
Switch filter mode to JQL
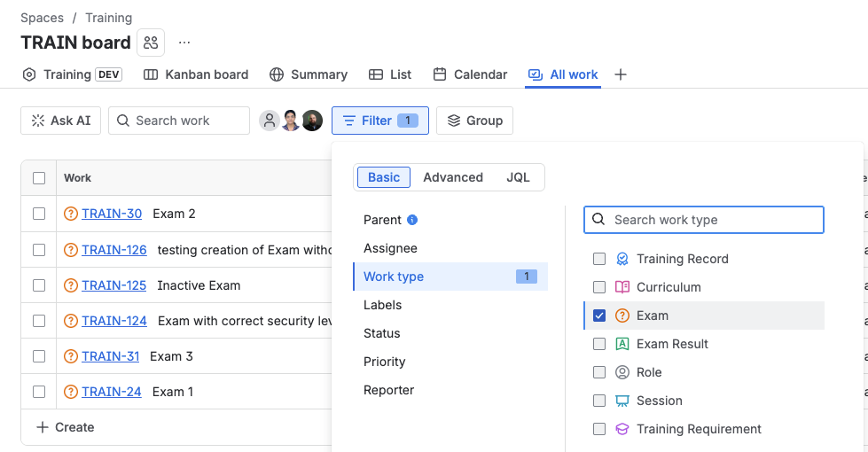(518, 177)
